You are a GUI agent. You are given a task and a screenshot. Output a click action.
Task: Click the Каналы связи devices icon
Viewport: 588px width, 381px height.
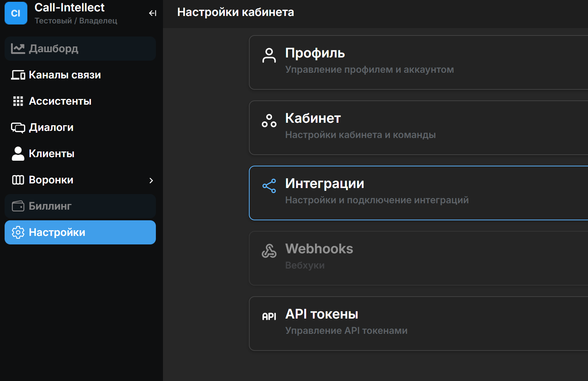click(x=18, y=75)
